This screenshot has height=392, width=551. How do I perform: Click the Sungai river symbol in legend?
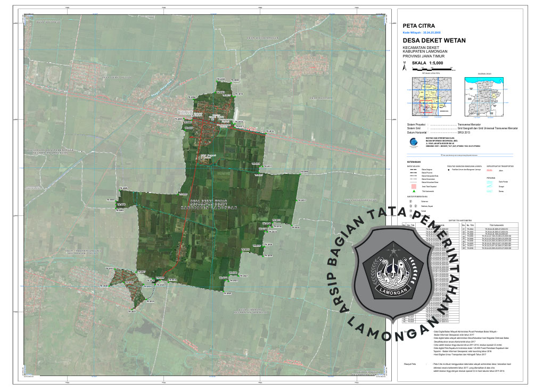[488, 187]
